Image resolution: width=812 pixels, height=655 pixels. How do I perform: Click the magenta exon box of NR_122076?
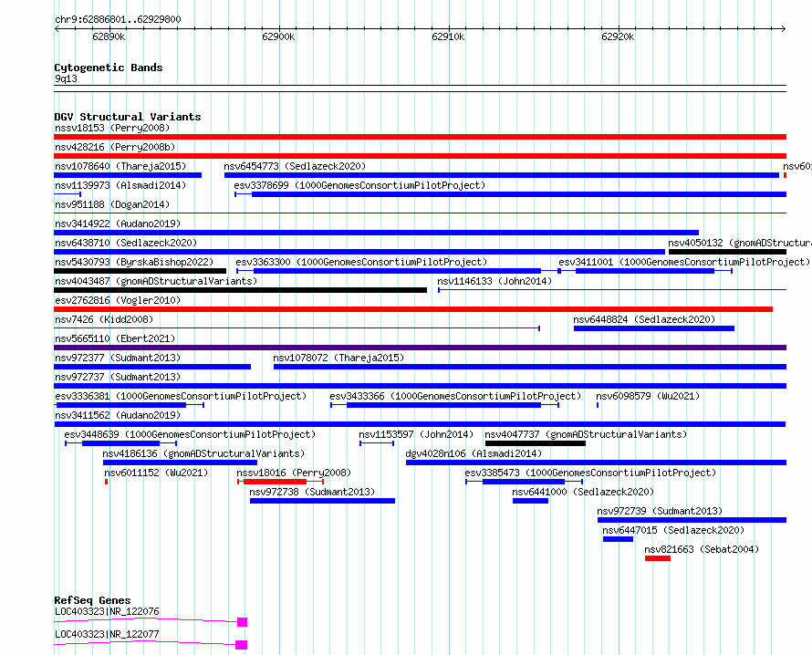tap(242, 622)
